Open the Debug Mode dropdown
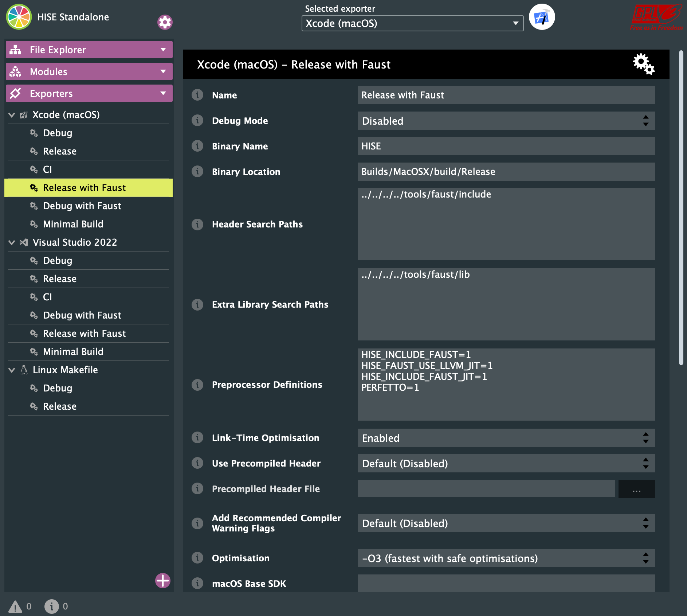The height and width of the screenshot is (616, 687). pyautogui.click(x=506, y=121)
